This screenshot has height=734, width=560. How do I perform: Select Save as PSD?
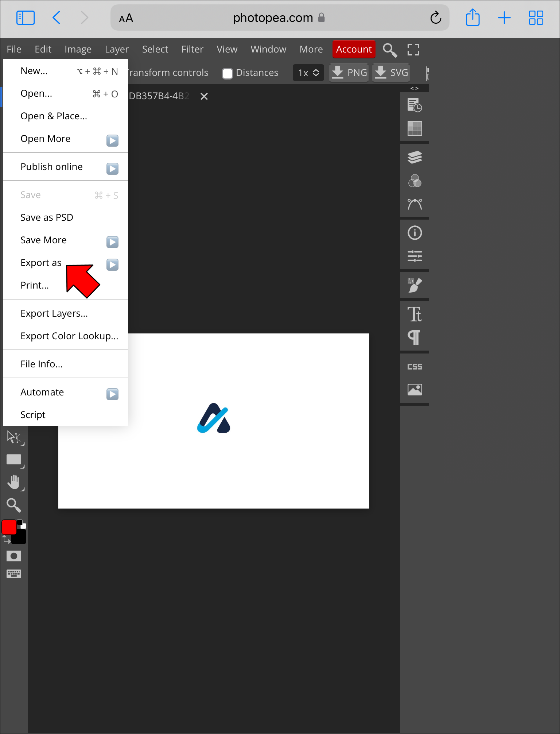pos(65,217)
